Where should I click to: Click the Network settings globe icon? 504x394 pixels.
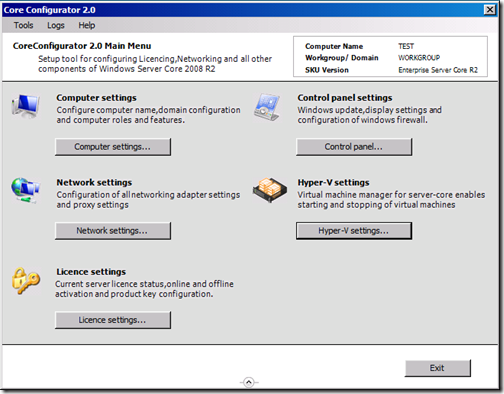point(25,190)
